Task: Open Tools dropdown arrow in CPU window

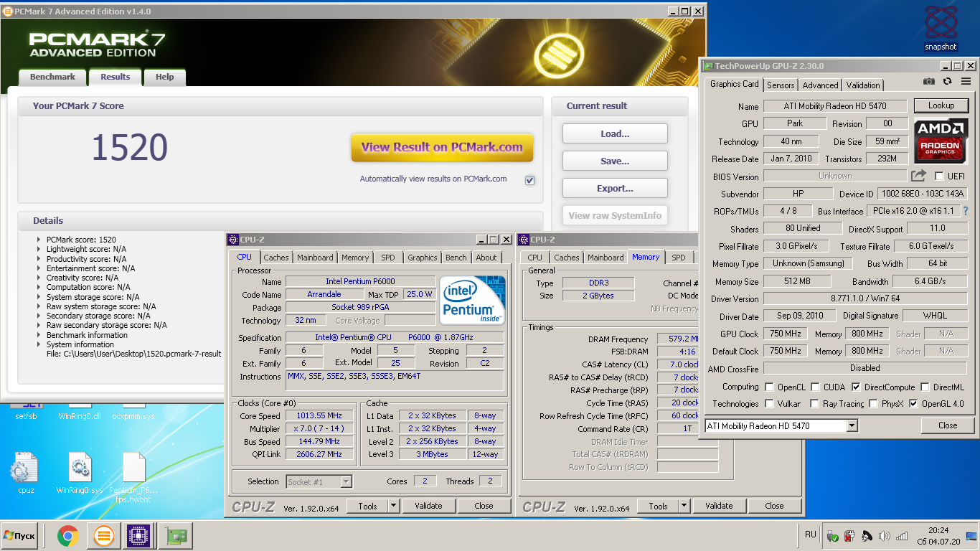Action: pos(393,506)
